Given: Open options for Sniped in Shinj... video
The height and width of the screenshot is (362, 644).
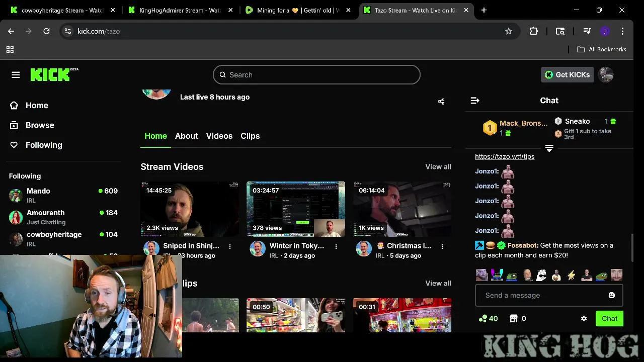Looking at the screenshot, I should pos(230,246).
